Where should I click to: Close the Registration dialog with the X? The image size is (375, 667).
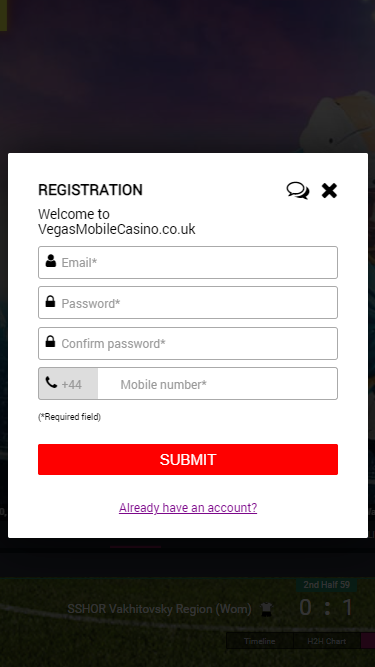tap(329, 191)
